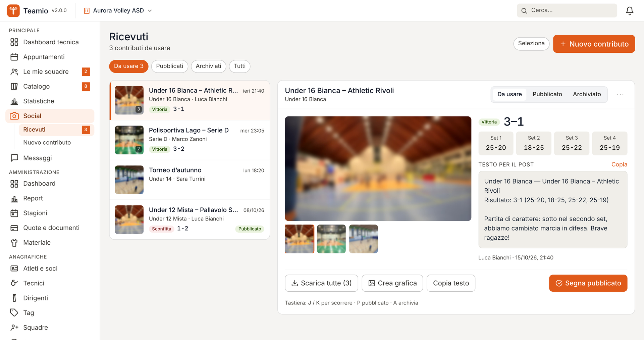Open Messaggi chat section
The height and width of the screenshot is (340, 644).
[50, 158]
